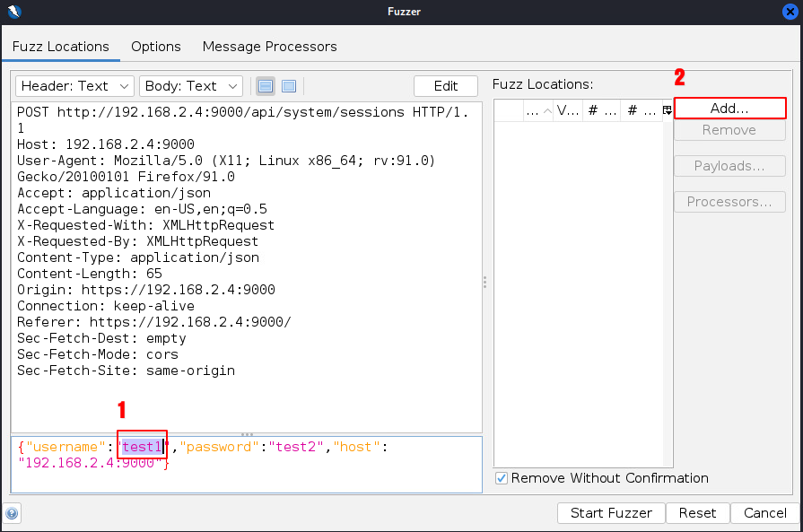The width and height of the screenshot is (803, 532).
Task: Click inside the request body text area
Action: point(314,475)
